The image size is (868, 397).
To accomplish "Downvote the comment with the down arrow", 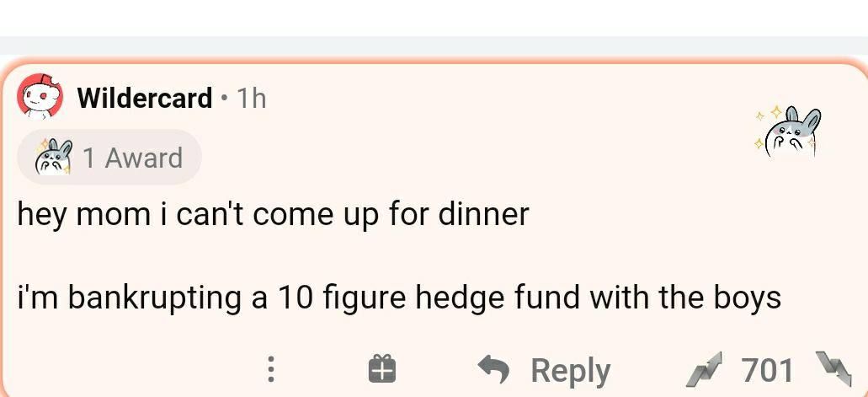I will coord(834,368).
